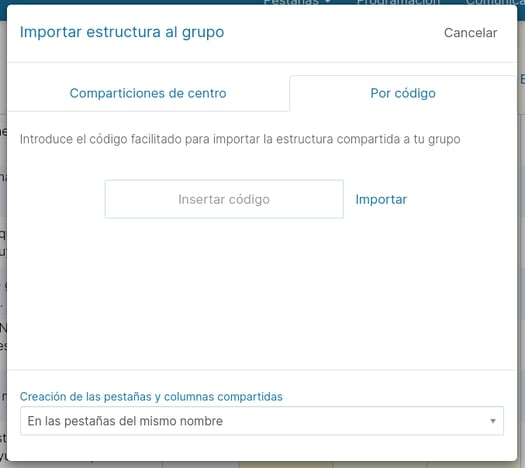This screenshot has height=468, width=525.
Task: Switch to Comparticiones de centro tab
Action: click(148, 93)
